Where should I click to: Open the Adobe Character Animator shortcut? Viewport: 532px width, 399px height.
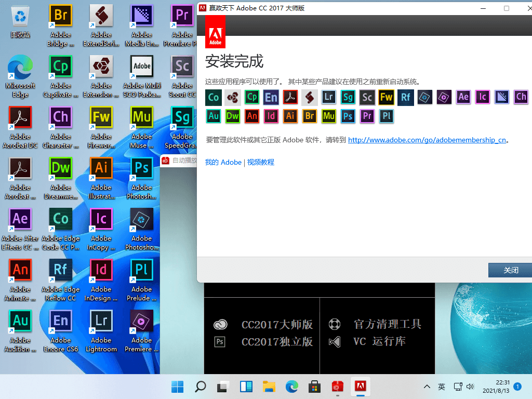coord(61,128)
